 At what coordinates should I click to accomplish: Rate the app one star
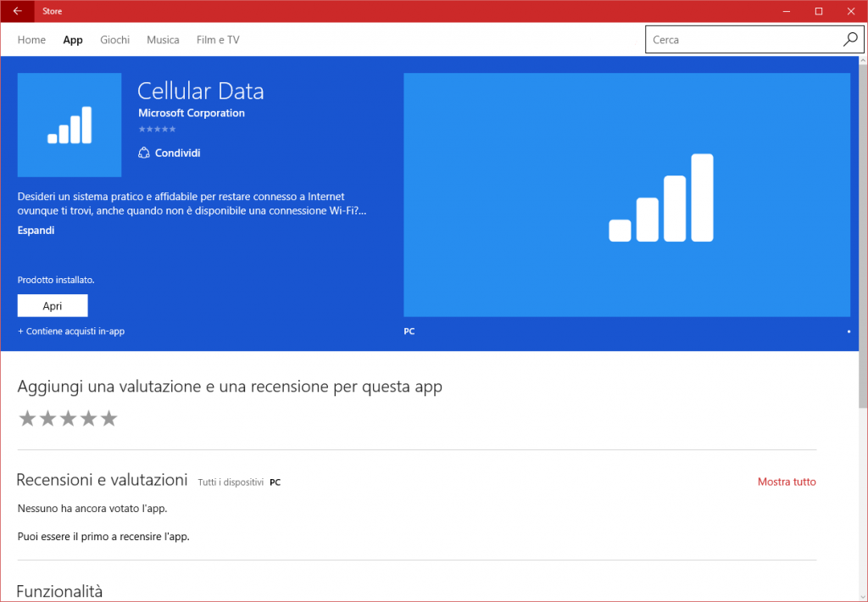(x=27, y=418)
